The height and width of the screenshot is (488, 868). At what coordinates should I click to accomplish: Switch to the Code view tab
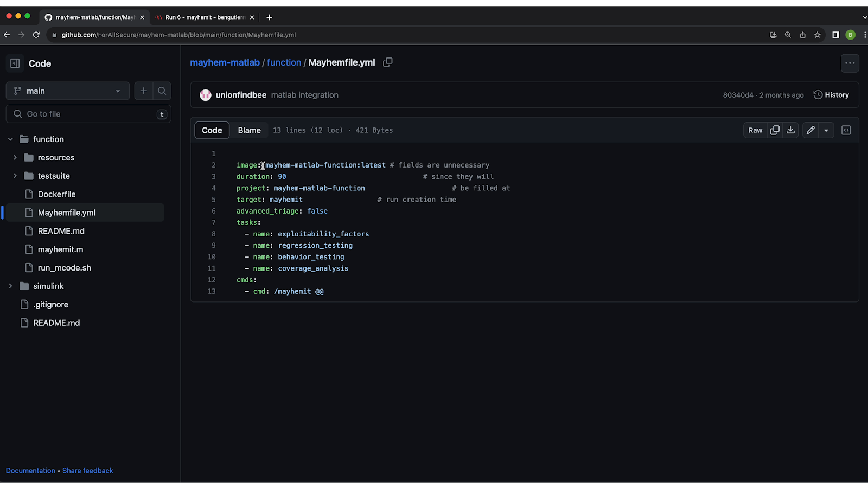tap(212, 130)
